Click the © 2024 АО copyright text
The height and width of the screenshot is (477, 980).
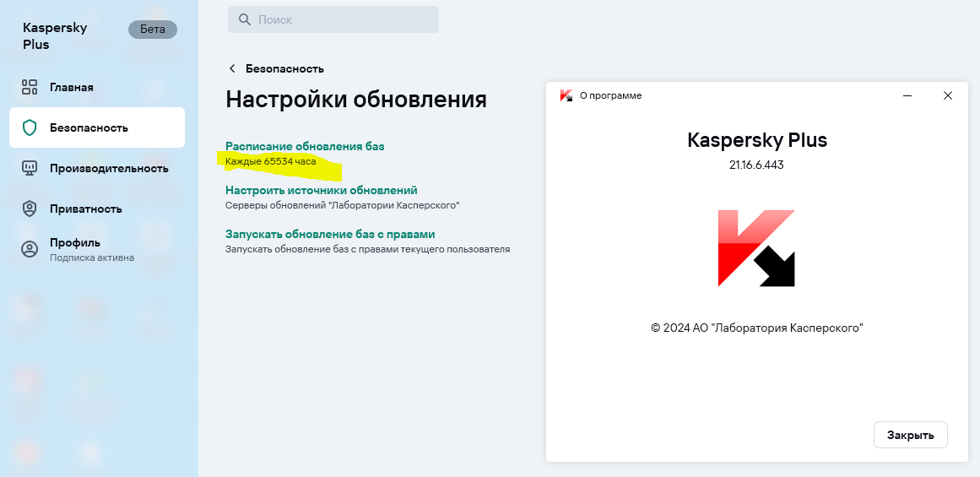coord(757,328)
